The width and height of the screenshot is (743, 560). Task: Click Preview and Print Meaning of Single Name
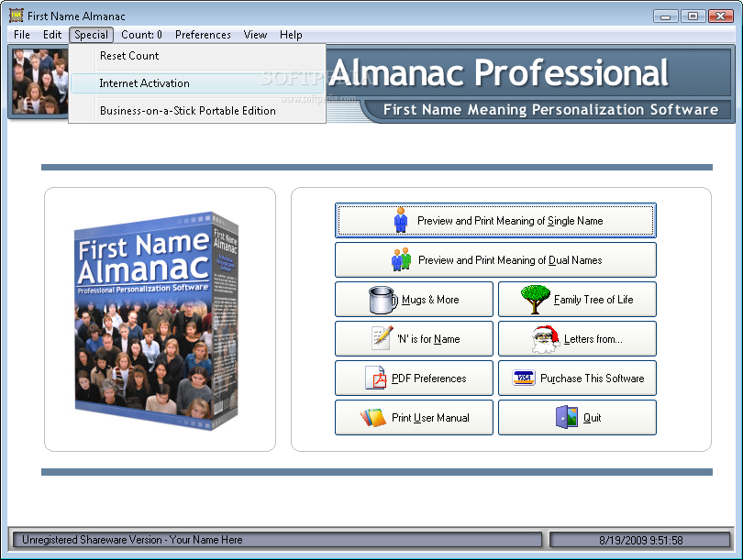pyautogui.click(x=495, y=220)
